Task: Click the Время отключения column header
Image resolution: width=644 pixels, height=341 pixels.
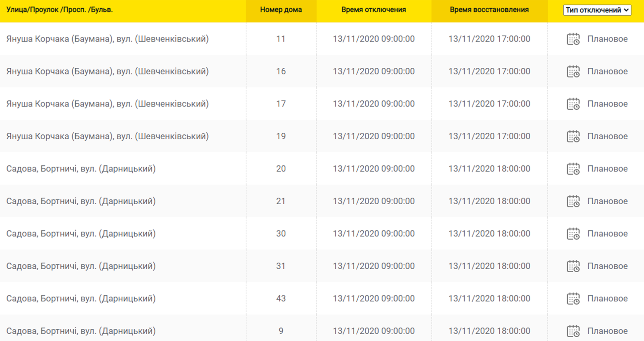Action: click(373, 10)
